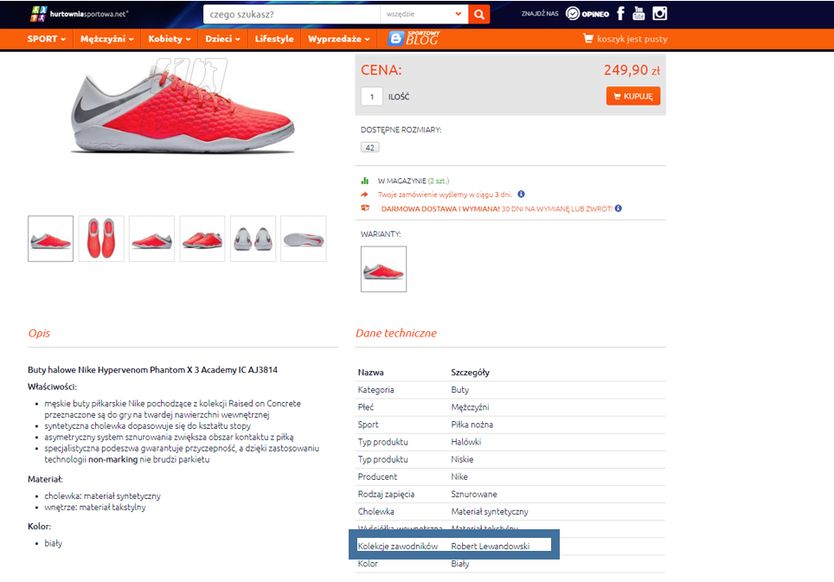Click the KUPUJĘ buy button
The width and height of the screenshot is (834, 582).
(633, 96)
